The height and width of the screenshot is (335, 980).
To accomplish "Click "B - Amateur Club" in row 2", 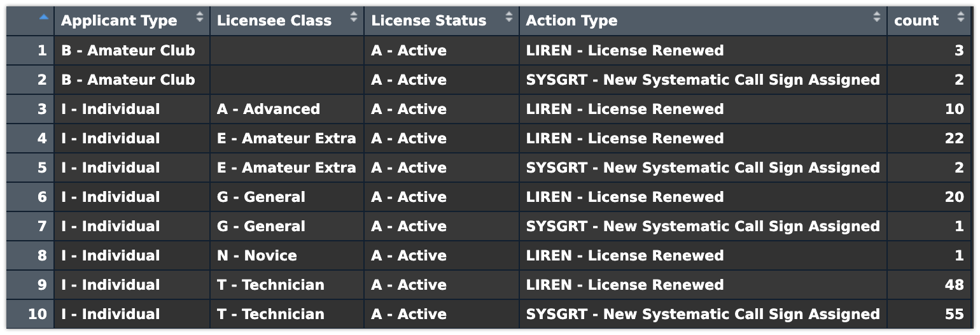I will point(128,80).
